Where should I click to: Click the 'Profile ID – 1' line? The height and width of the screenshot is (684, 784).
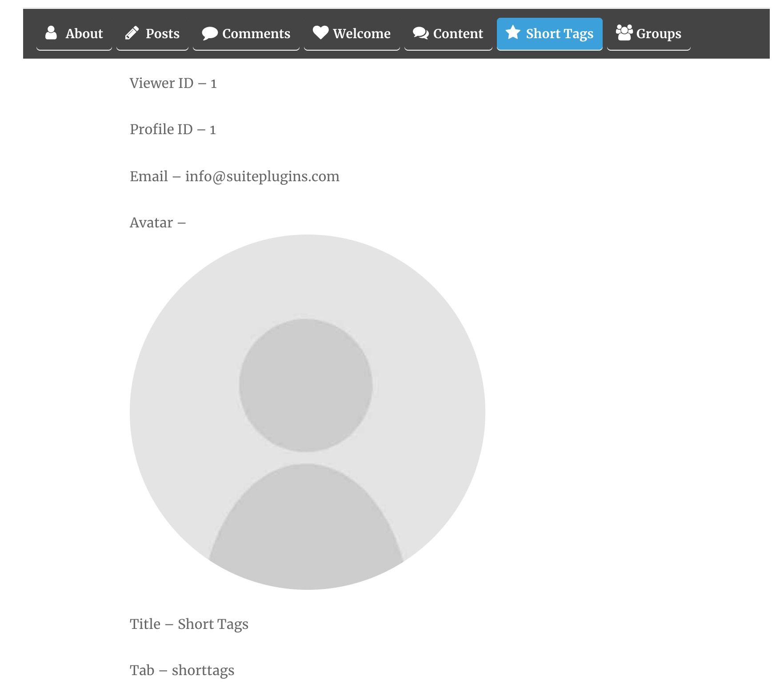coord(173,129)
